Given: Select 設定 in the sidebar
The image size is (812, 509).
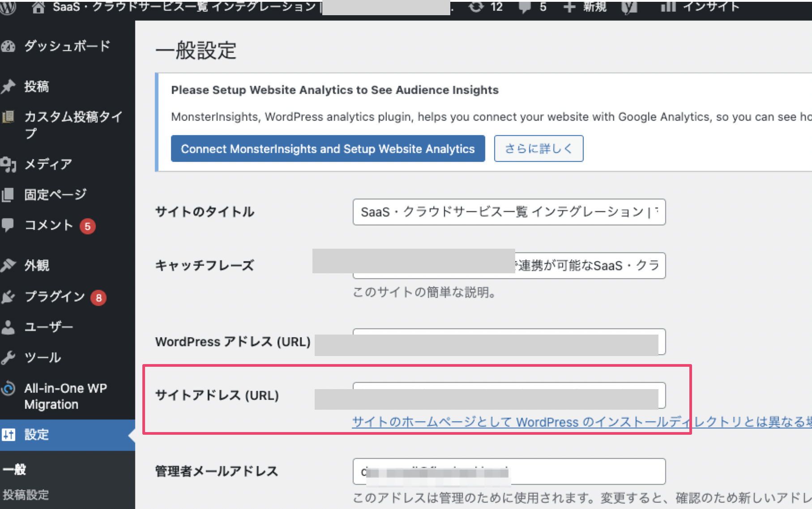Looking at the screenshot, I should (x=67, y=435).
